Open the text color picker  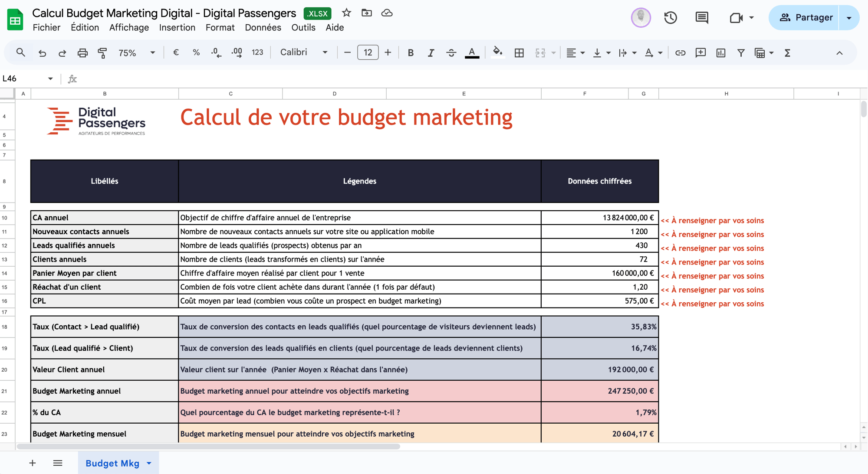click(472, 52)
